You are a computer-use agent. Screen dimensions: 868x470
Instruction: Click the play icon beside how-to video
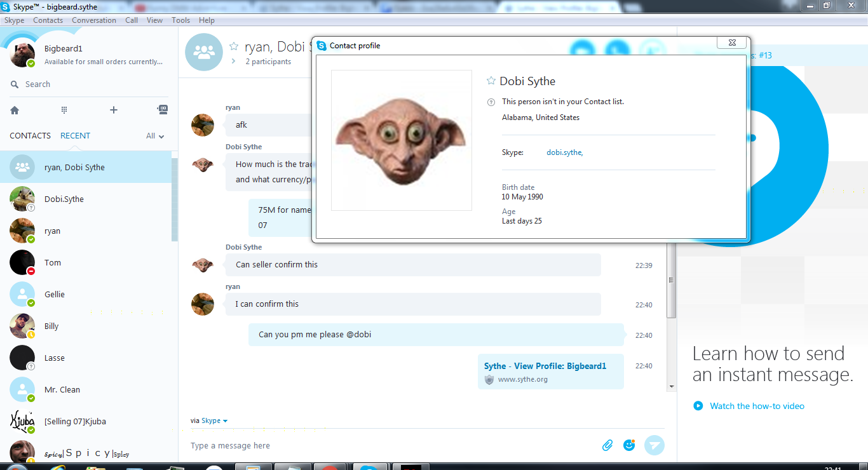[x=698, y=406]
